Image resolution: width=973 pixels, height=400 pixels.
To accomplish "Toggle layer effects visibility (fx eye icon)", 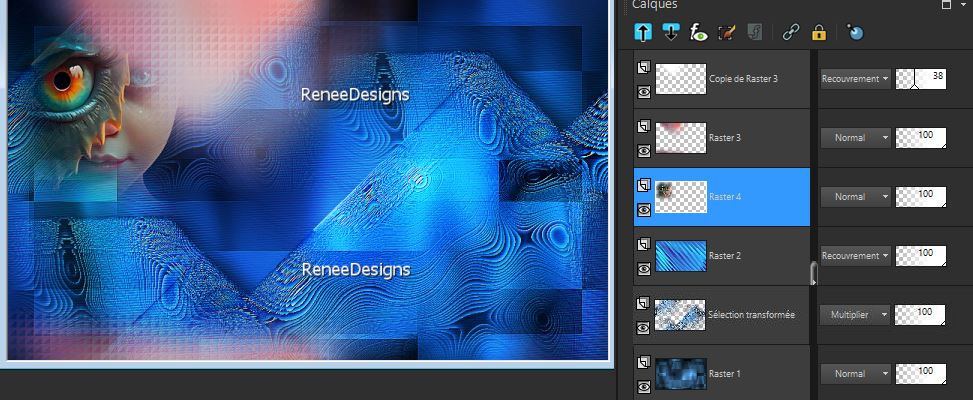I will coord(699,32).
